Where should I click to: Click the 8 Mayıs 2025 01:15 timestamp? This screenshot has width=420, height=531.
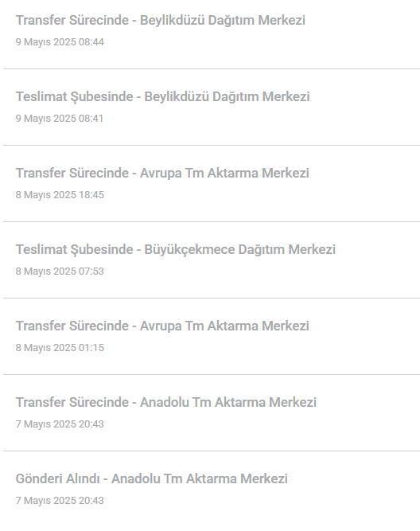(x=60, y=348)
